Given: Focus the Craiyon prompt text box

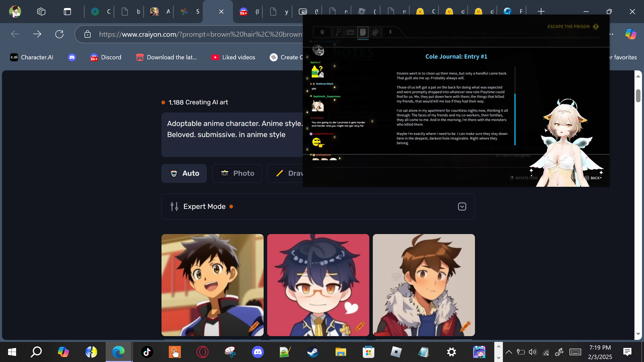Looking at the screenshot, I should (232, 135).
